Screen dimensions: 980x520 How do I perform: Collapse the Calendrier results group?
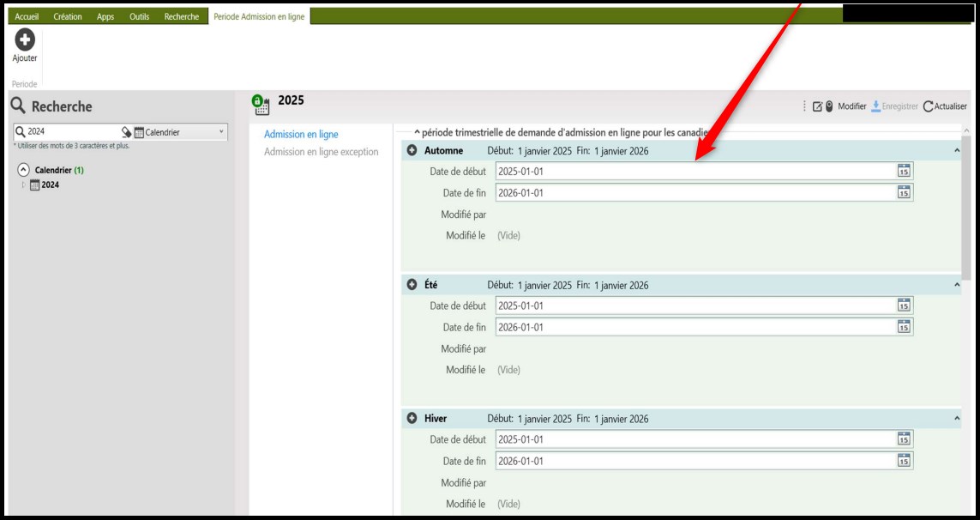tap(23, 170)
